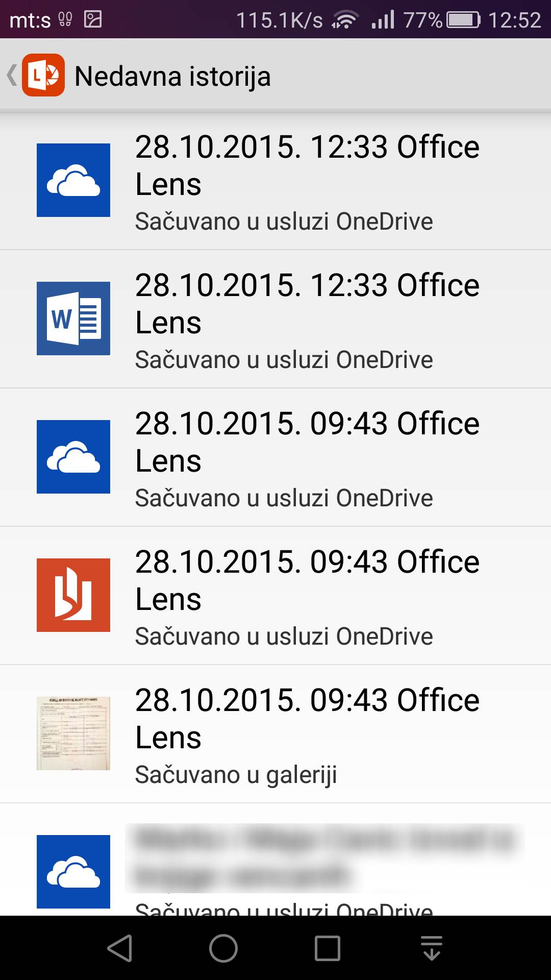This screenshot has width=551, height=980.
Task: Open the blurred-title history entry
Action: 324,857
